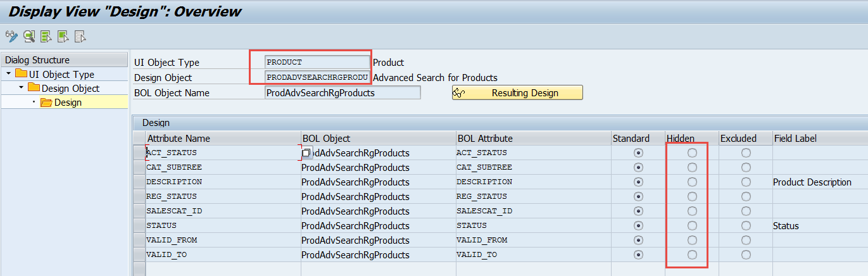This screenshot has height=276, width=868.
Task: Select Hidden radio for CAT_SUBTREE
Action: (x=692, y=167)
